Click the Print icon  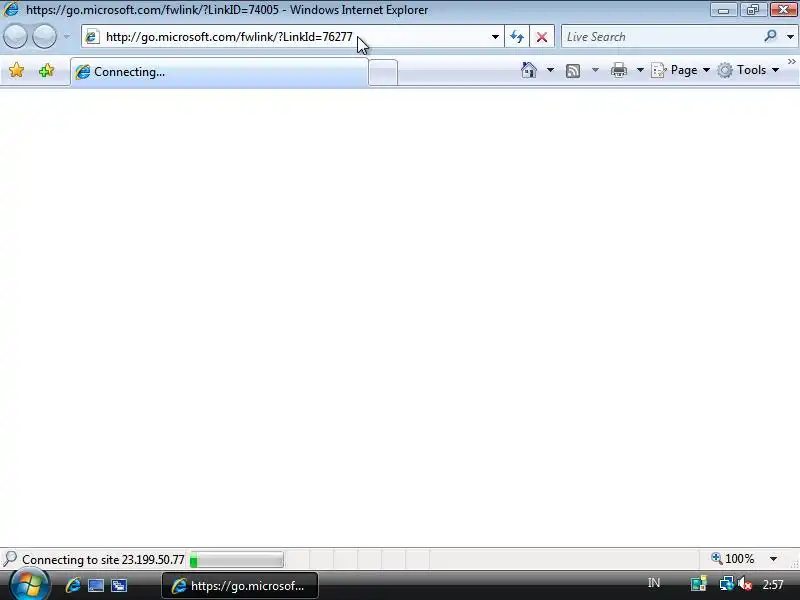618,70
